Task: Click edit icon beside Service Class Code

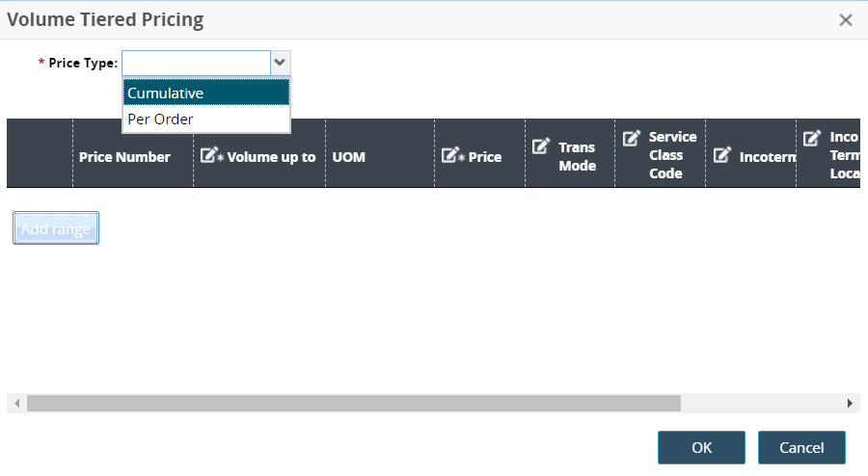Action: 632,138
